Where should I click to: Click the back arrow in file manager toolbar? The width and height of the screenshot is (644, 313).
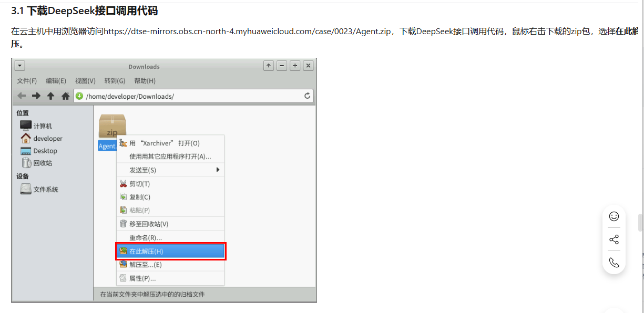pyautogui.click(x=22, y=96)
